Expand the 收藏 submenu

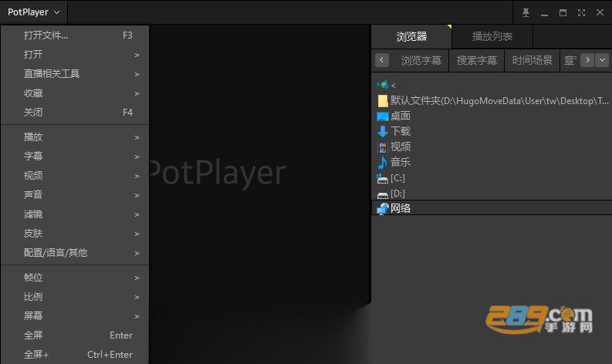tap(75, 93)
